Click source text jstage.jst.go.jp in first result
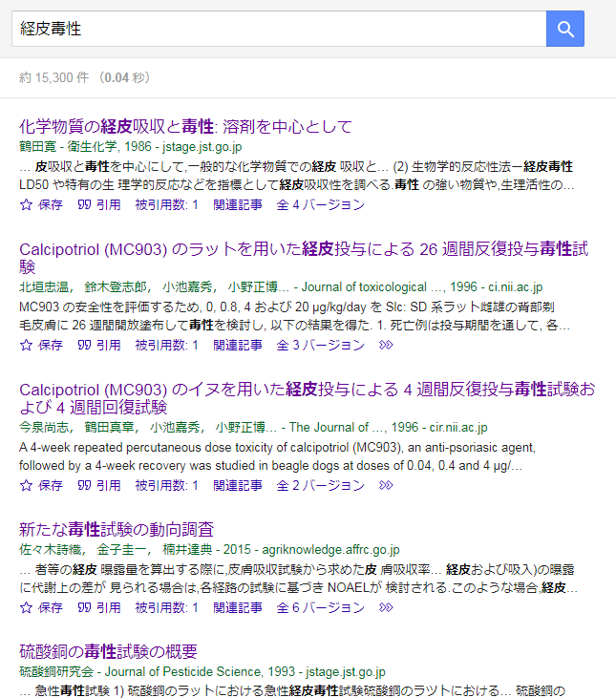 point(202,147)
